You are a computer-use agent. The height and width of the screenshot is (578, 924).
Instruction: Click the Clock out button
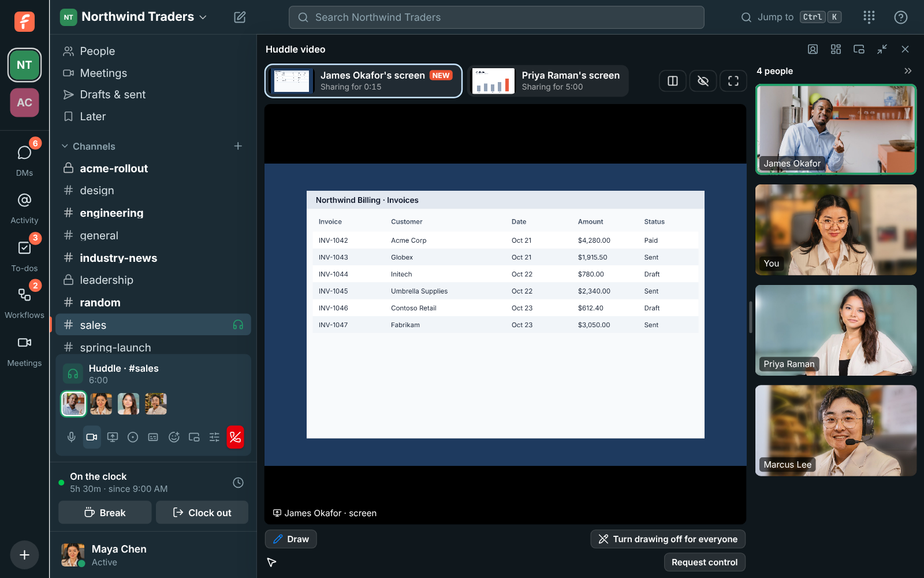[x=202, y=513]
